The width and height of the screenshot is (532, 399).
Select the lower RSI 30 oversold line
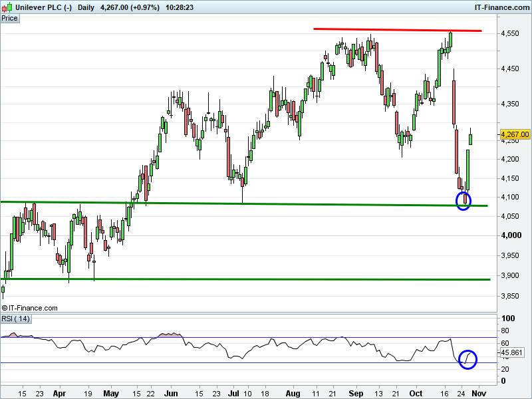point(249,362)
